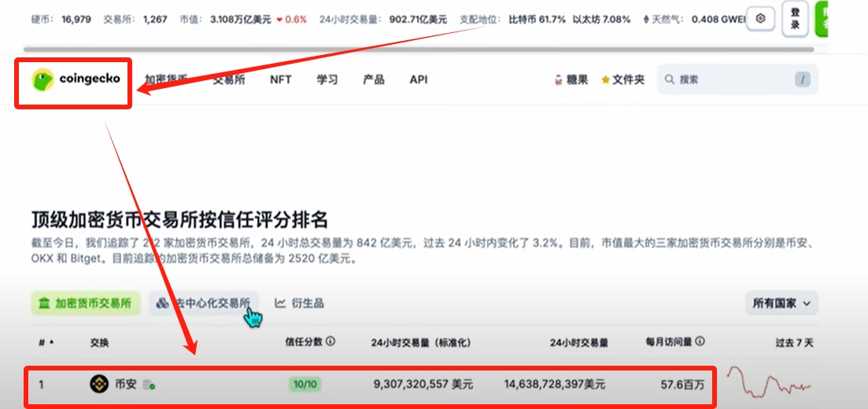Image resolution: width=868 pixels, height=409 pixels.
Task: Open the 产品 products menu
Action: click(x=374, y=79)
